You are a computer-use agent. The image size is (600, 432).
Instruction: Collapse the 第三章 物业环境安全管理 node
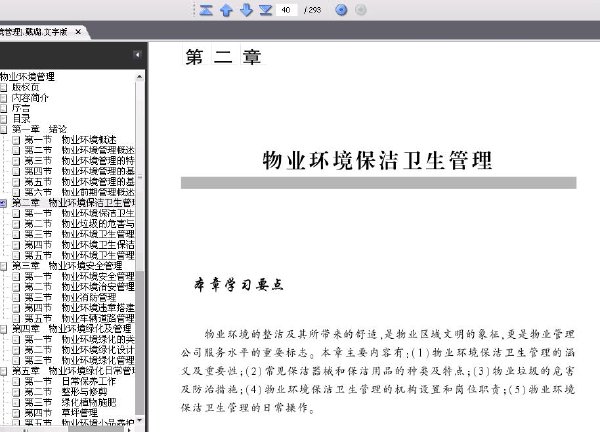pos(3,266)
